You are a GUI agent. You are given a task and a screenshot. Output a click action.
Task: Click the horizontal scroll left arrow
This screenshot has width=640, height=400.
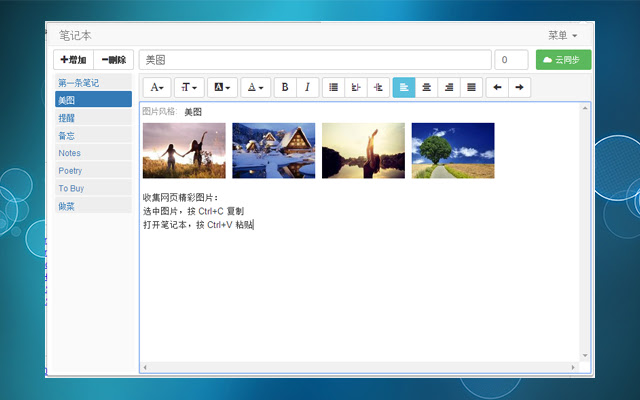(145, 367)
